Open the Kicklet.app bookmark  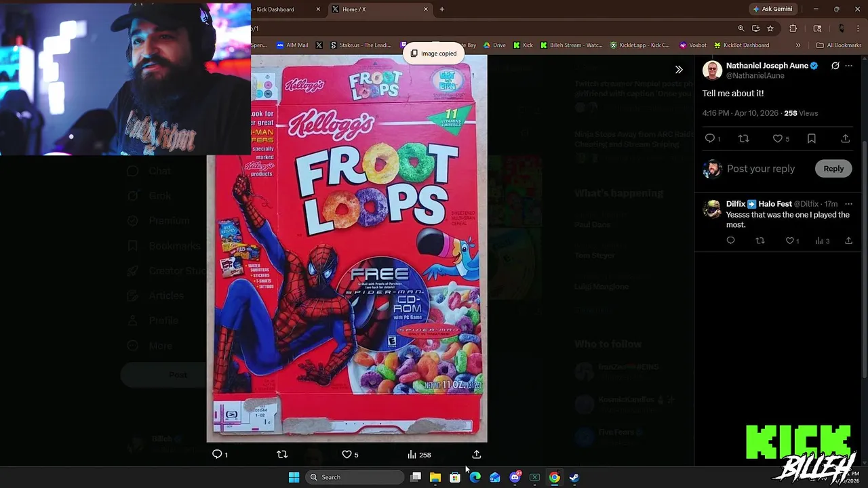click(639, 45)
